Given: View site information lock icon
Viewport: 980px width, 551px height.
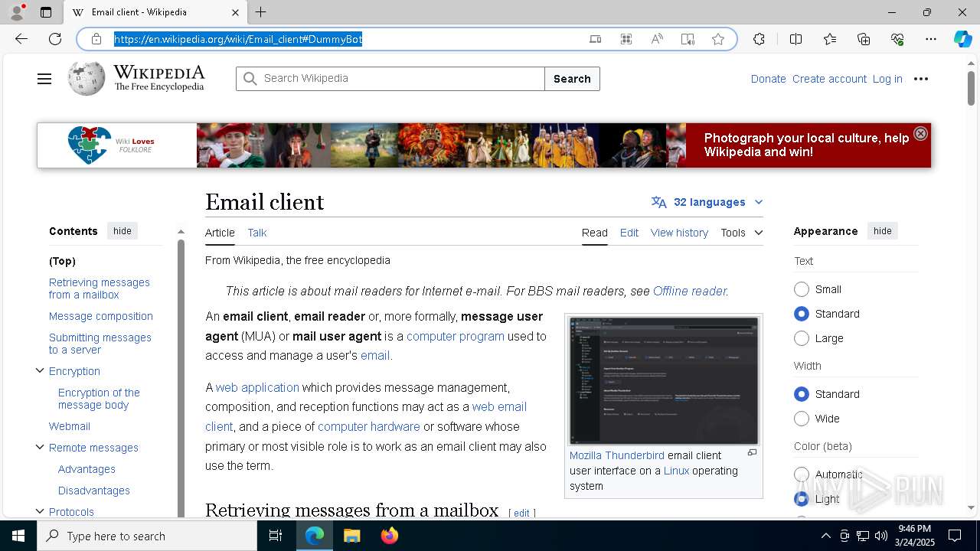Looking at the screenshot, I should 96,39.
